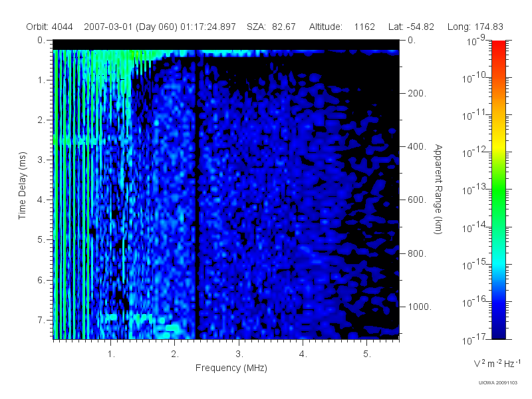Click the UIOWA 20091103 credit text

(x=497, y=383)
